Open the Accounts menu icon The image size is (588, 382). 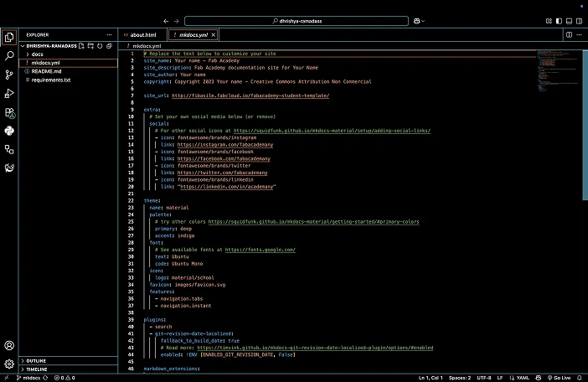pos(9,346)
